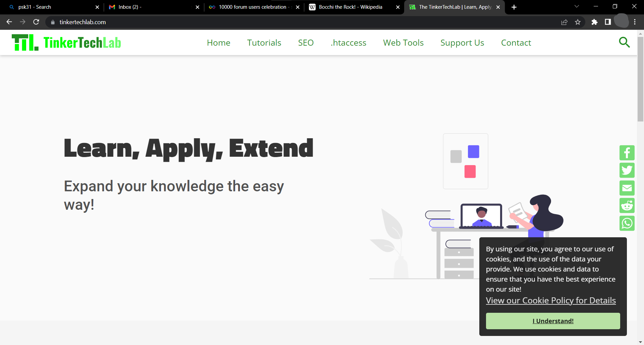644x345 pixels.
Task: Reload the current page
Action: (x=36, y=22)
